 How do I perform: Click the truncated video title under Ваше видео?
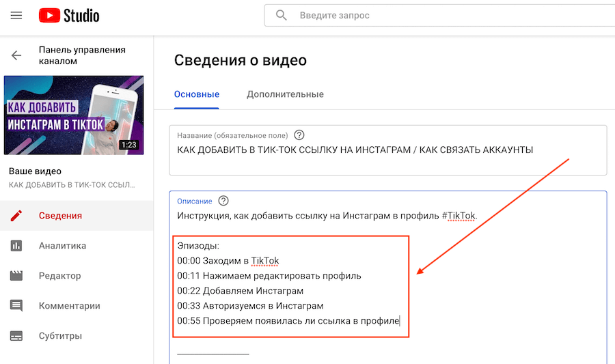[72, 185]
